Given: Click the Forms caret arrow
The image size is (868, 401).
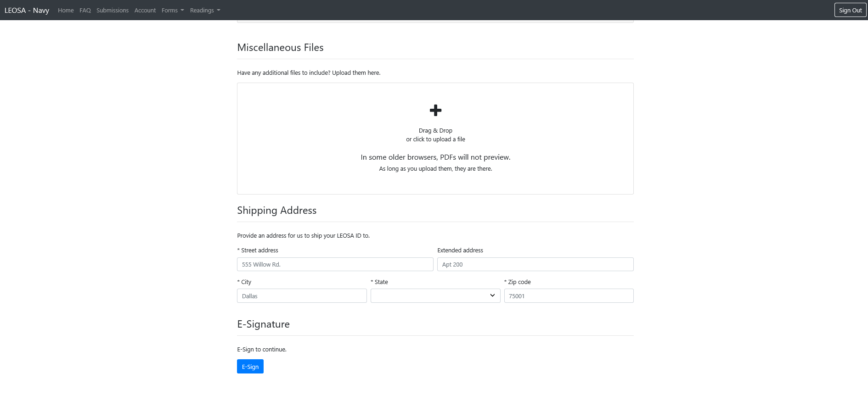Looking at the screenshot, I should (x=182, y=10).
